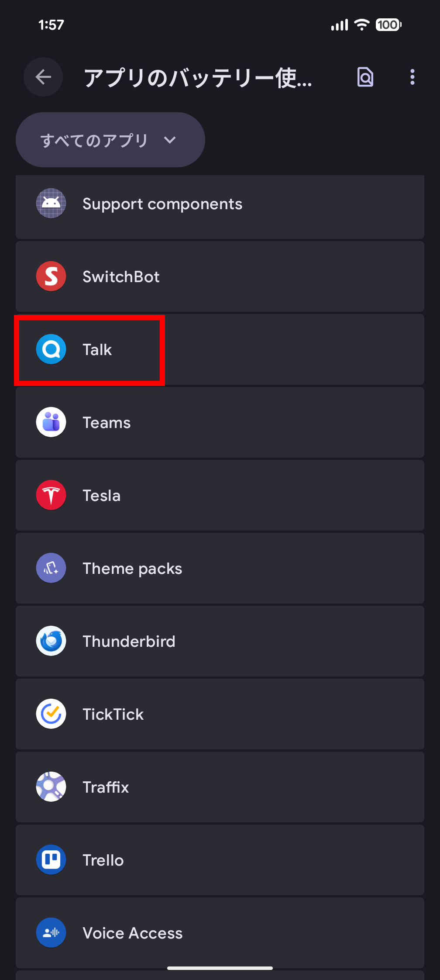Select the Traffix list entry
The width and height of the screenshot is (440, 980).
click(220, 787)
